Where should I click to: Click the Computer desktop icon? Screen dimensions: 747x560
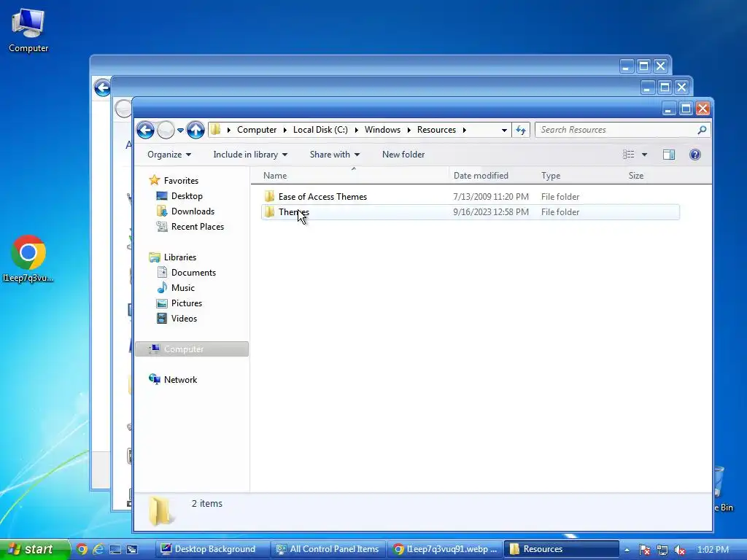[x=28, y=30]
